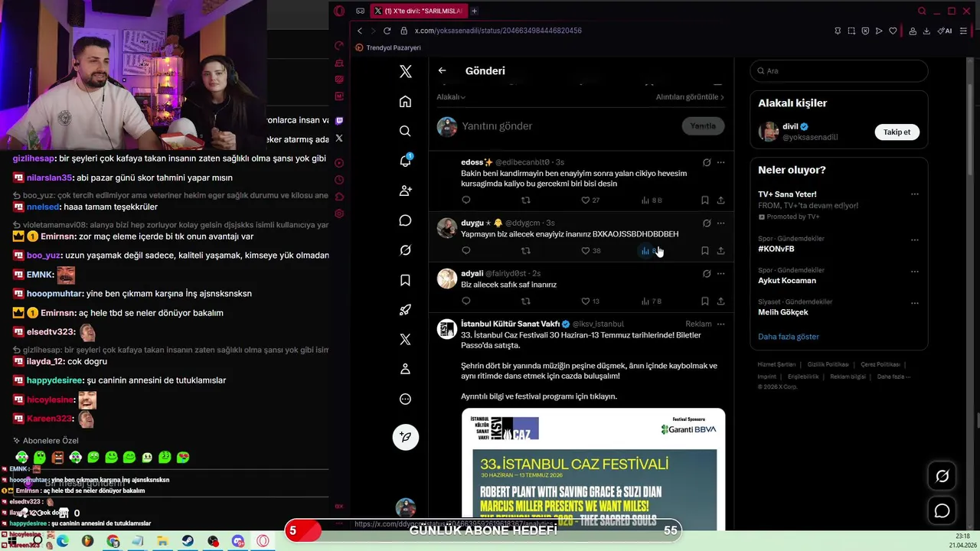The width and height of the screenshot is (980, 551).
Task: Click the browser address bar URL
Action: (x=498, y=31)
